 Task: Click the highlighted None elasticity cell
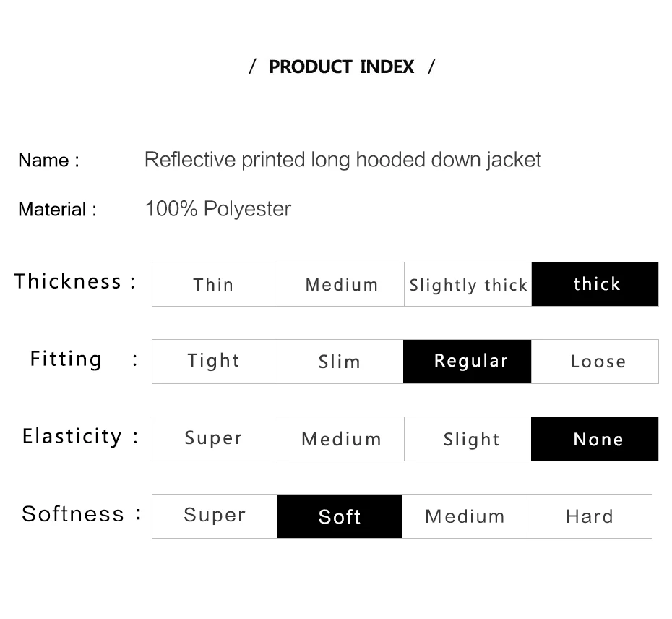point(595,439)
